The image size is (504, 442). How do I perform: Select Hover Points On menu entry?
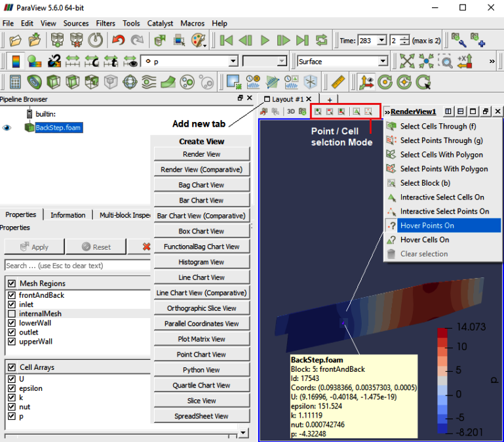click(443, 226)
